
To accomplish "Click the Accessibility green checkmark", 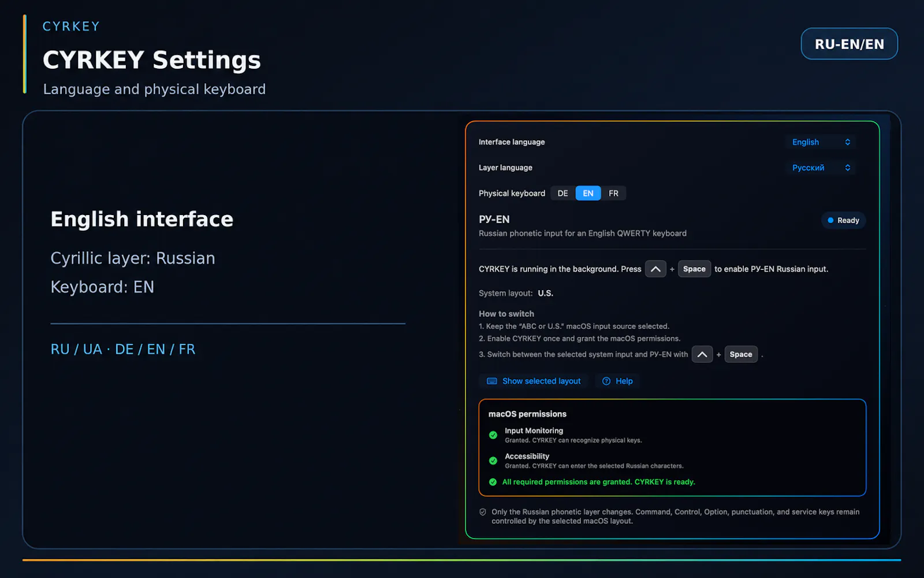I will (x=493, y=461).
